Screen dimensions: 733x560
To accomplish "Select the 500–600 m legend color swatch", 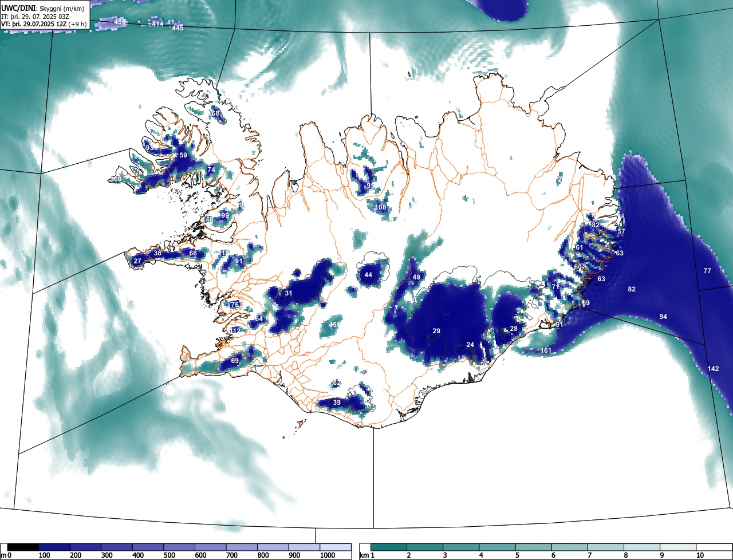I will [x=179, y=547].
